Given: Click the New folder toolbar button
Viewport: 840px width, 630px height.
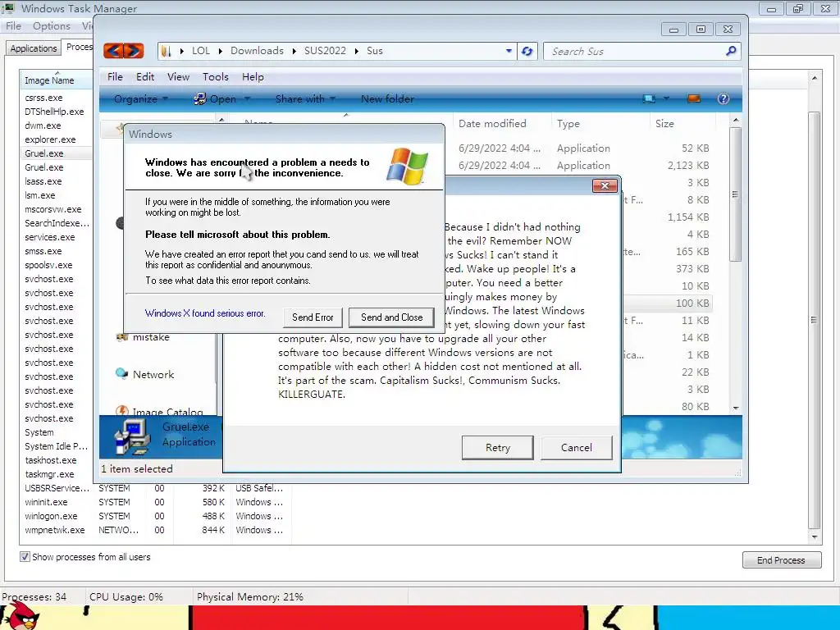Looking at the screenshot, I should click(387, 98).
